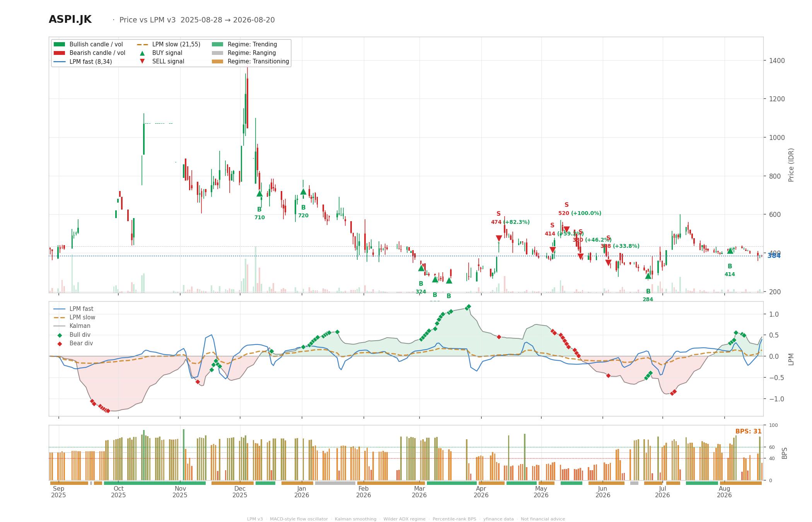Screen dimensions: 812x522
Task: Click the gray Kalman line sample in LPM legend
Action: pos(59,326)
